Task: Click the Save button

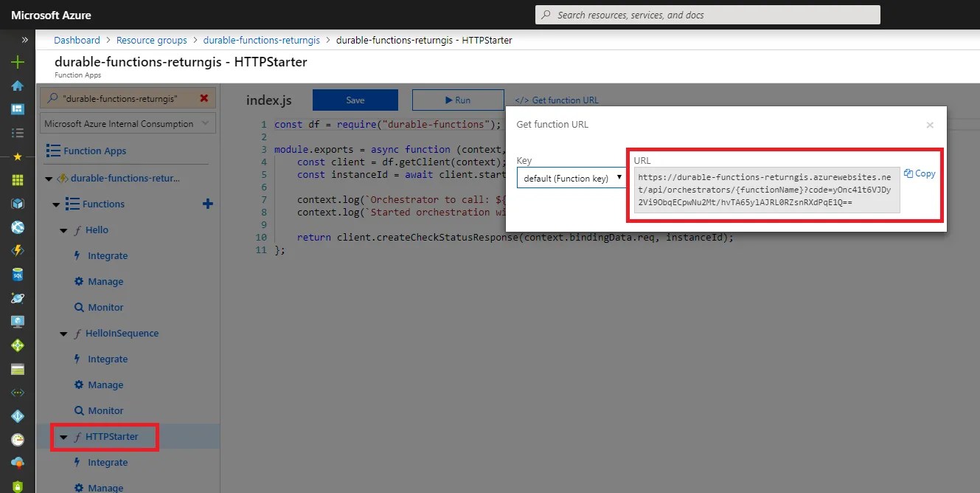Action: (355, 100)
